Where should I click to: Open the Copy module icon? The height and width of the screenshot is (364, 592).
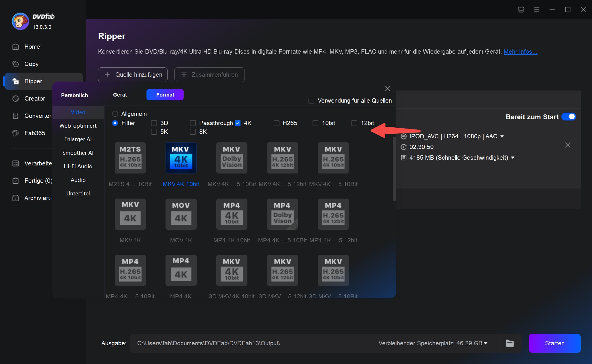(16, 64)
